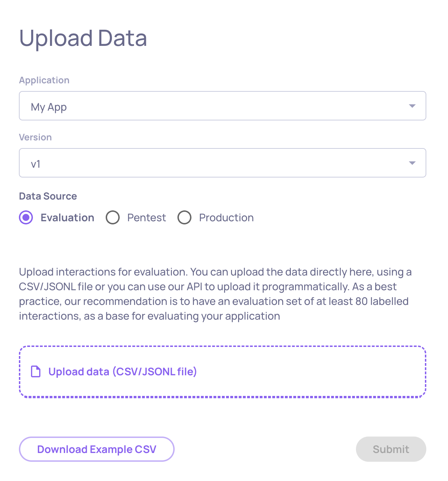Image resolution: width=448 pixels, height=481 pixels.
Task: Click the Production label text
Action: coord(226,218)
